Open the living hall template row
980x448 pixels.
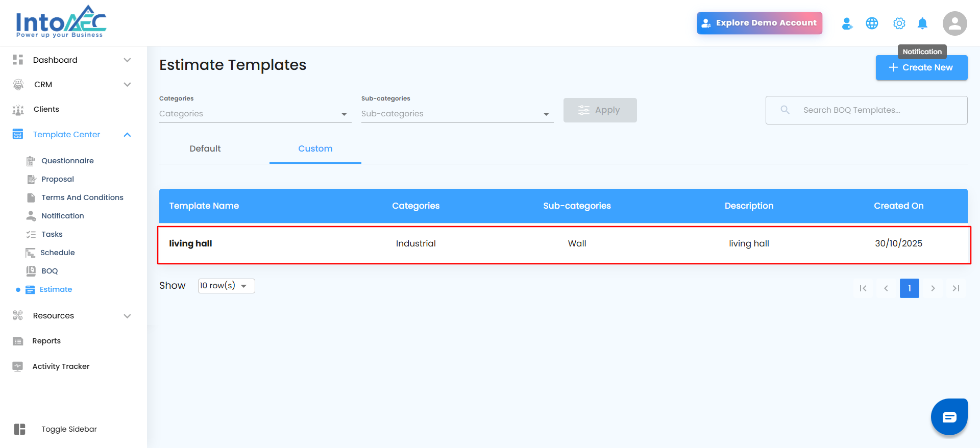click(x=190, y=244)
